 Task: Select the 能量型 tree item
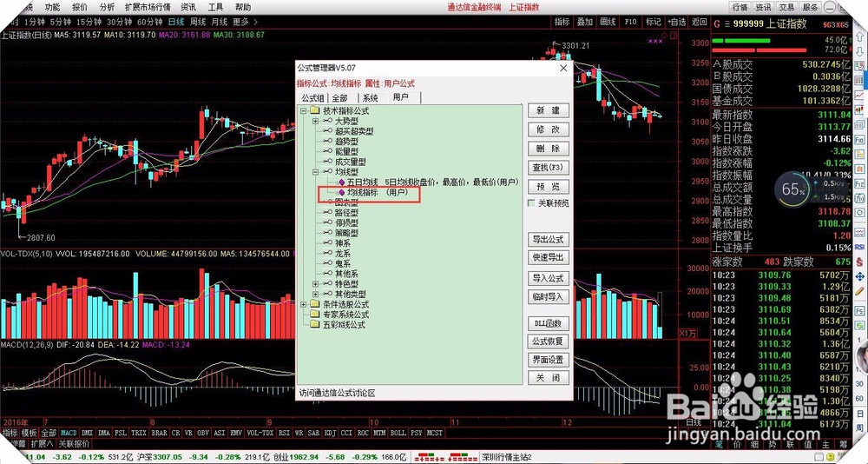point(346,151)
